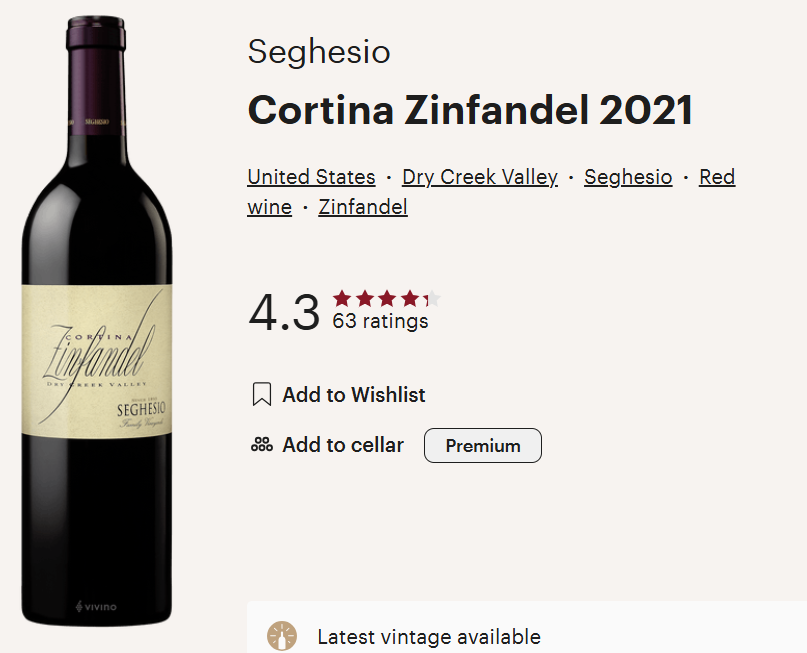
Task: Follow the Zinfandel grape link
Action: pyautogui.click(x=363, y=207)
